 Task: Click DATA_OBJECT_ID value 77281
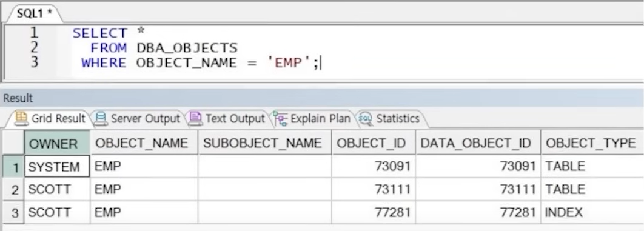click(x=478, y=213)
